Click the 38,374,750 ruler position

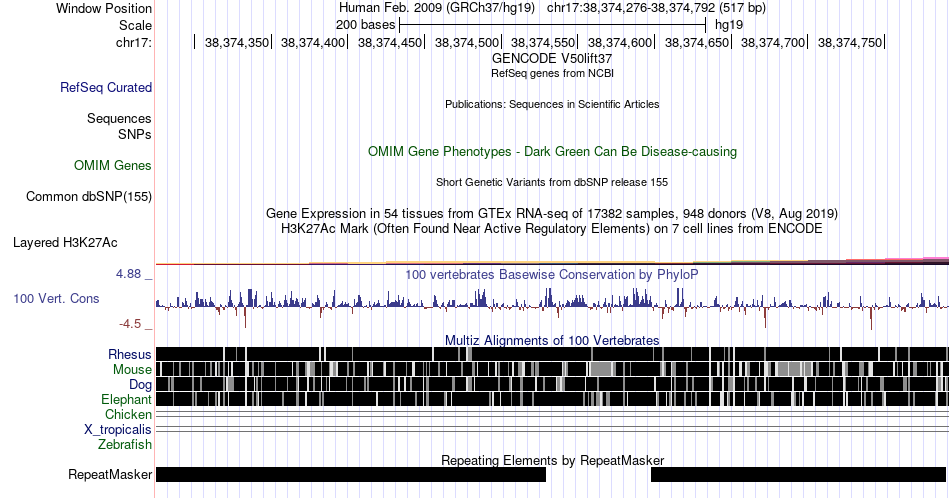click(x=849, y=42)
